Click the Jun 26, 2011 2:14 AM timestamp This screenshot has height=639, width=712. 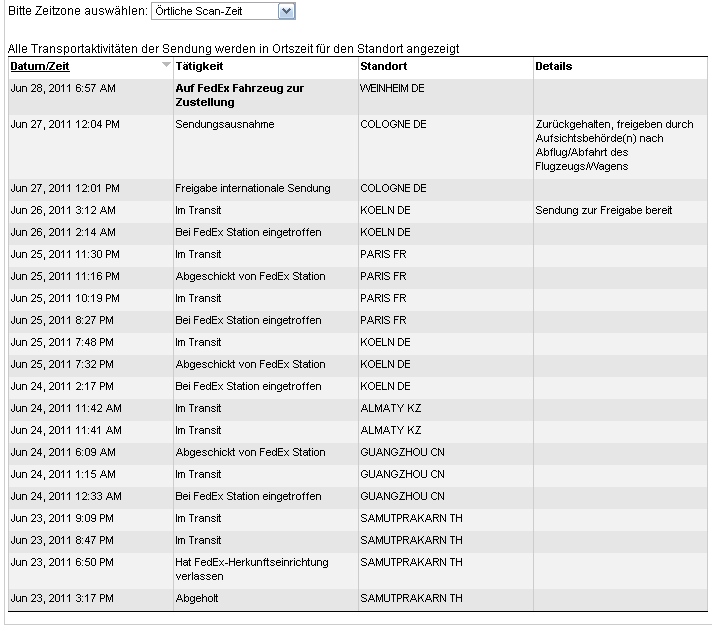pyautogui.click(x=63, y=232)
